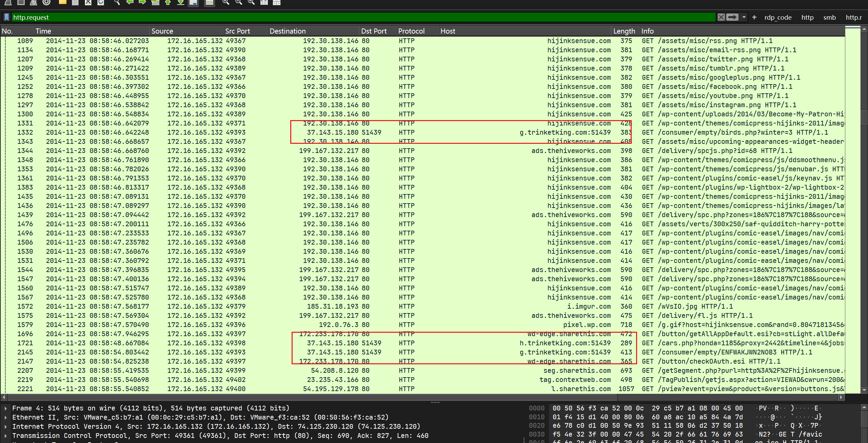Select packet 1089 rss.png request
The height and width of the screenshot is (443, 868).
click(422, 41)
